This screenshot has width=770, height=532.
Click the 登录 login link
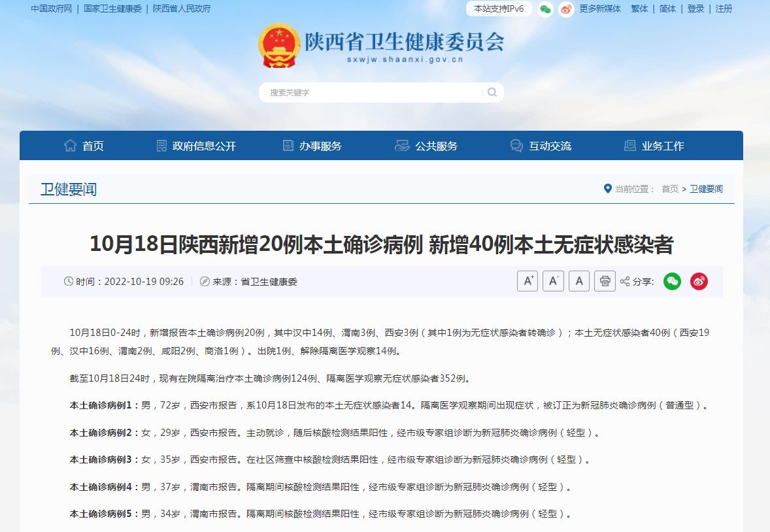[695, 9]
